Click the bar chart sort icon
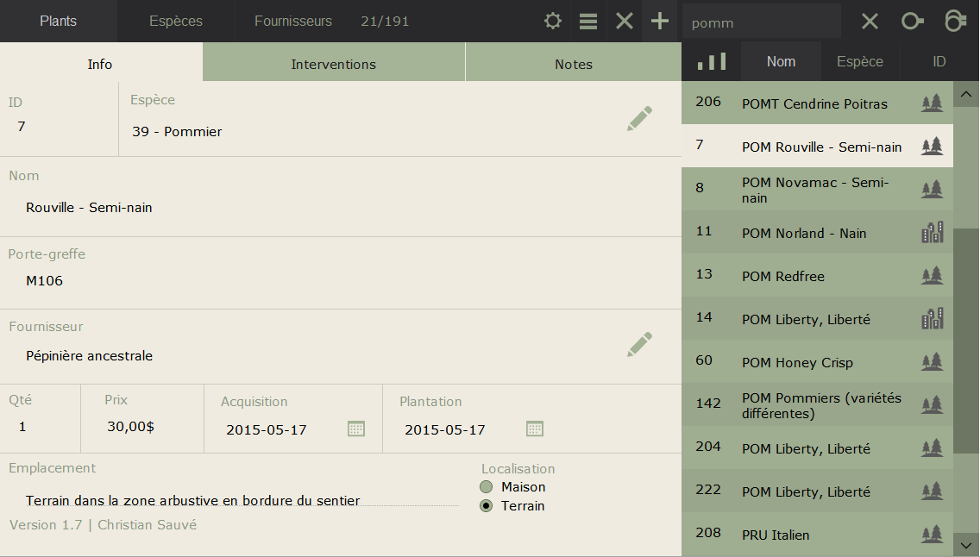The height and width of the screenshot is (557, 980). [x=712, y=61]
